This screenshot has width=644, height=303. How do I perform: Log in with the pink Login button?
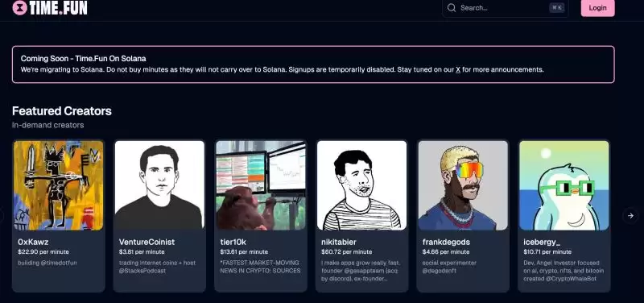(x=597, y=8)
